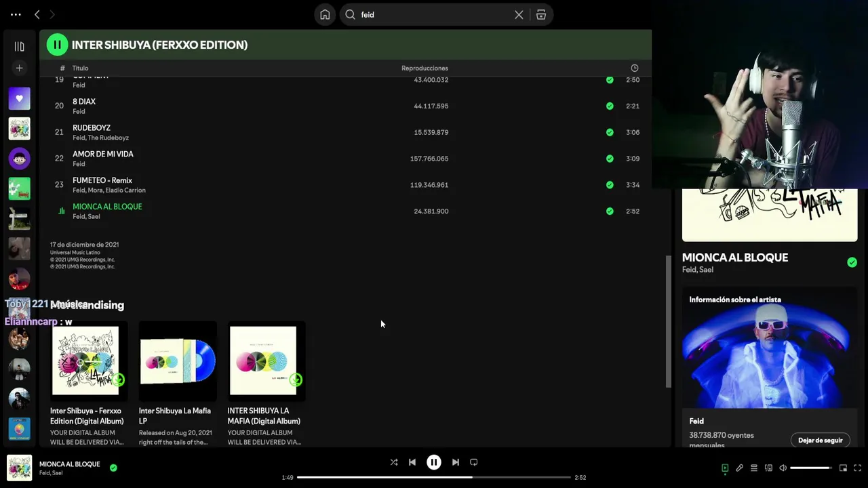Click the now playing album cover thumbnail
Image resolution: width=868 pixels, height=488 pixels.
[x=19, y=468]
